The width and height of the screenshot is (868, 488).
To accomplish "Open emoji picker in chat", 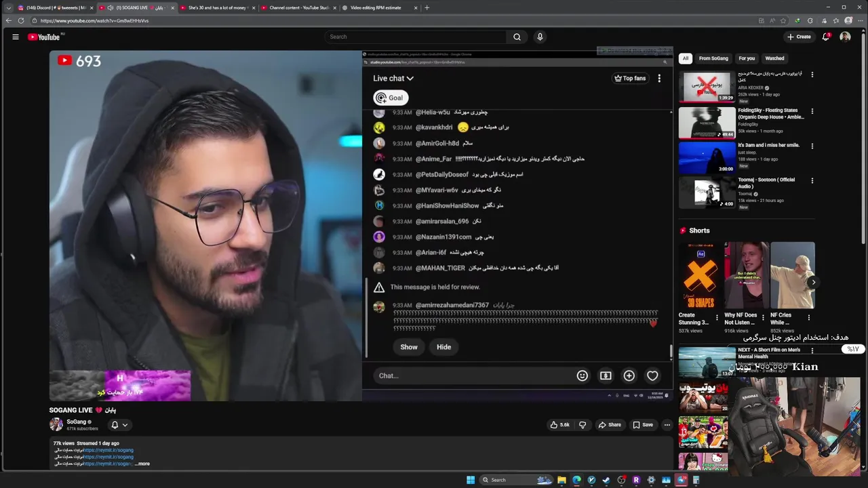I will [582, 375].
